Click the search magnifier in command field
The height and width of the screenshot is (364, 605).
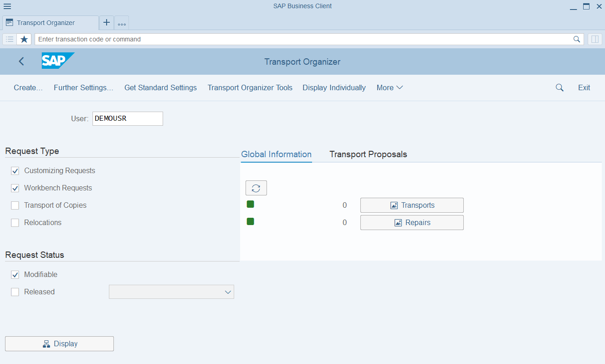(577, 39)
